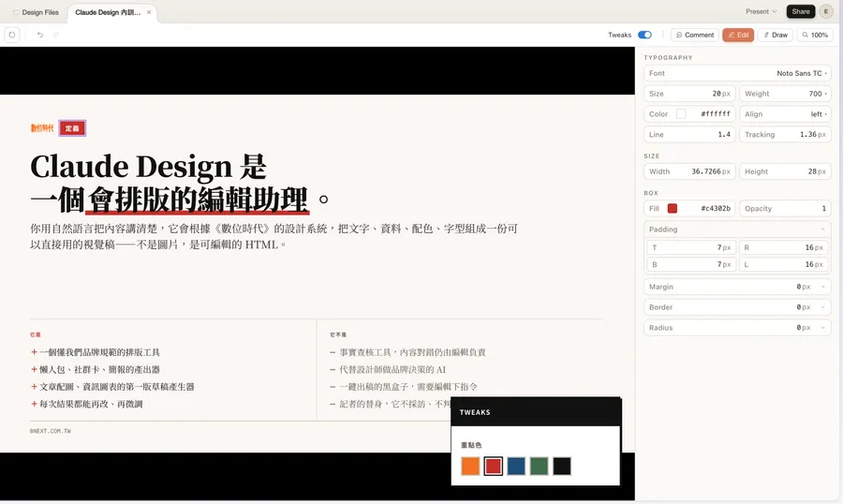Click the 重點色 label in Tweaks
Image resolution: width=843 pixels, height=504 pixels.
tap(471, 445)
